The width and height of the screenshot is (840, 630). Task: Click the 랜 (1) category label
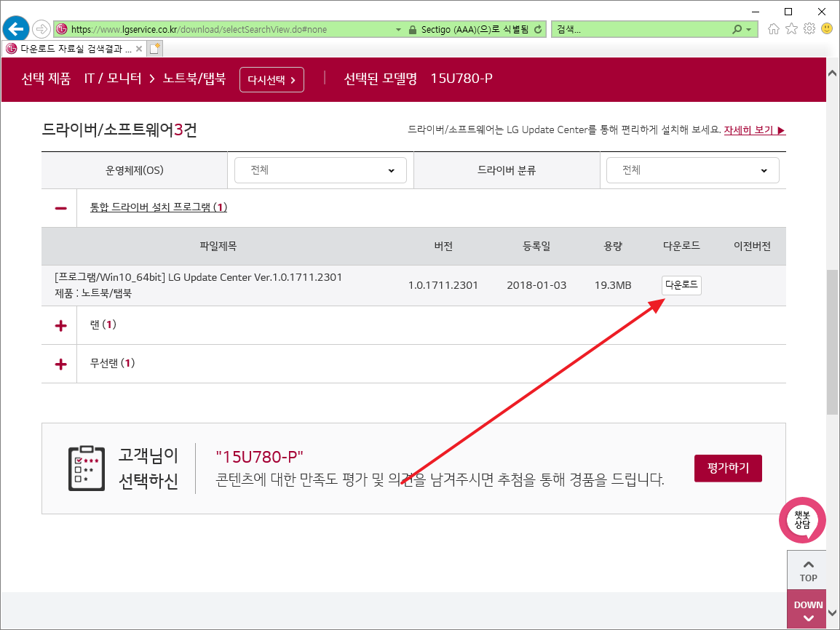click(x=103, y=324)
